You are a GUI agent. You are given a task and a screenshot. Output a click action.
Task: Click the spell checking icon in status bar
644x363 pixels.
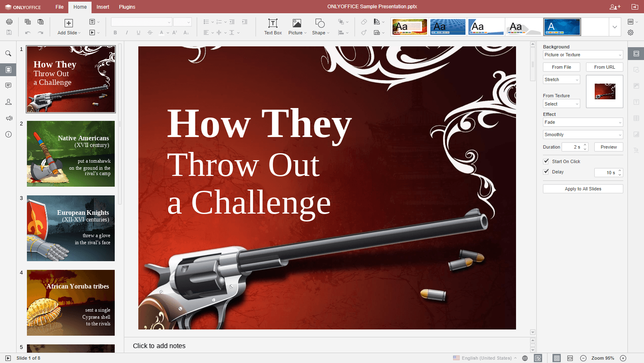tap(538, 358)
